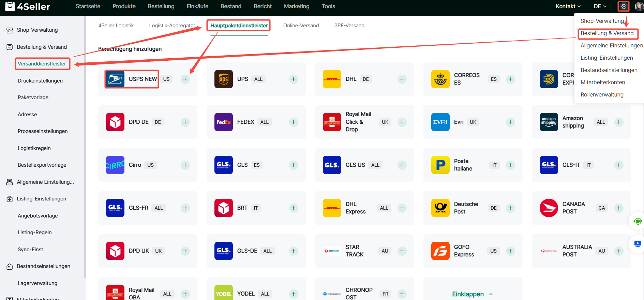Add Amazon shipping carrier authorization
This screenshot has height=300, width=644.
point(619,122)
